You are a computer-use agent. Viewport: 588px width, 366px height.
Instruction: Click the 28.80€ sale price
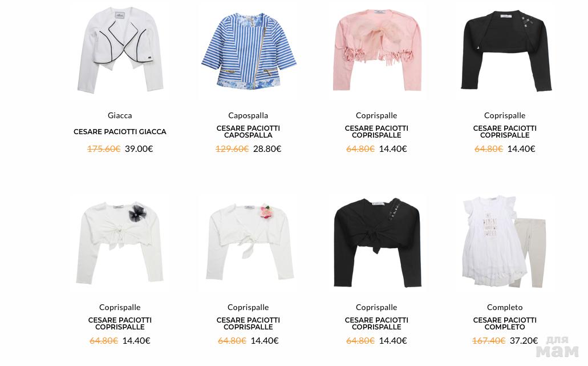pyautogui.click(x=267, y=148)
